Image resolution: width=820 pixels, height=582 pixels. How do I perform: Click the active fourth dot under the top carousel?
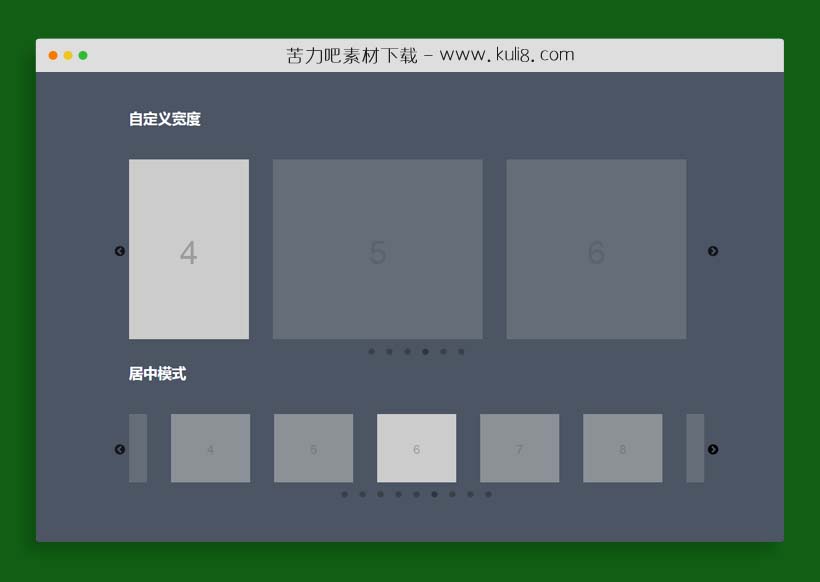[425, 352]
